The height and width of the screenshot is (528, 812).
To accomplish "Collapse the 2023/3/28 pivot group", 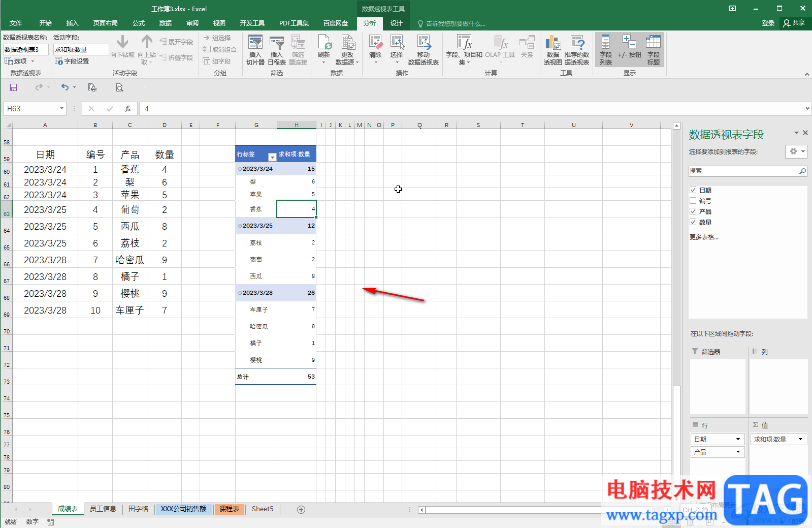I will pos(240,293).
